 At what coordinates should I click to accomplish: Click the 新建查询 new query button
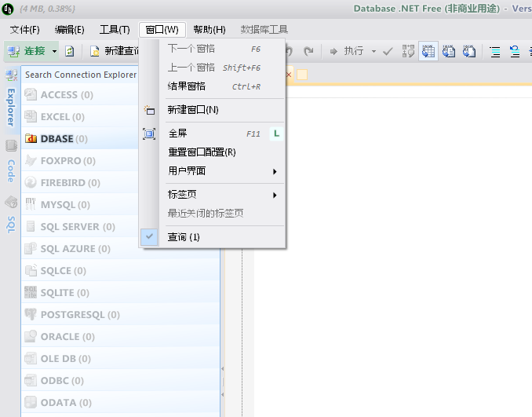pos(114,51)
